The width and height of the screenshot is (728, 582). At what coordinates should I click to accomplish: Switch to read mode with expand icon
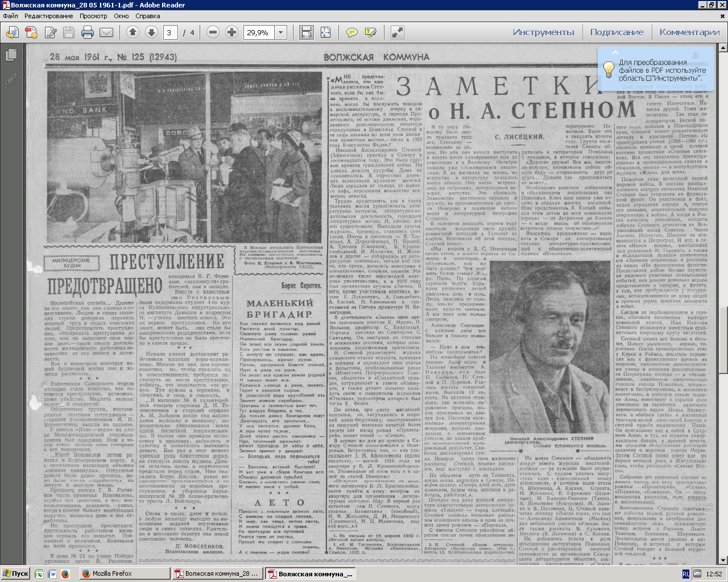397,32
